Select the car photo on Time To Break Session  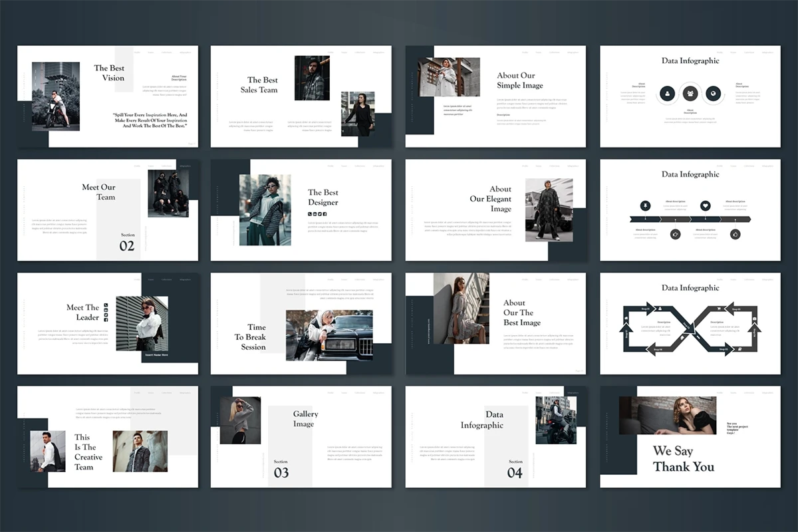pos(329,335)
